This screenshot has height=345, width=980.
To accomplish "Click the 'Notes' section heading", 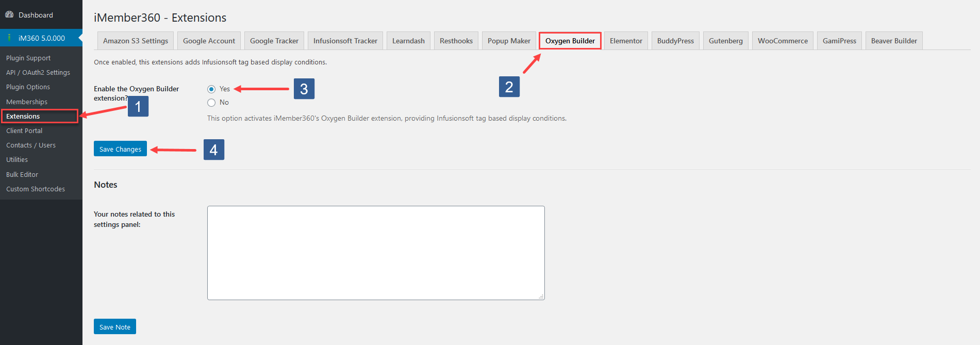I will click(106, 185).
